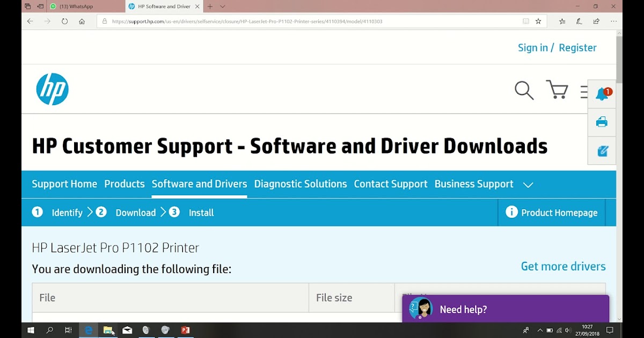Click the taskbar search magnifier
This screenshot has width=644, height=338.
point(49,330)
